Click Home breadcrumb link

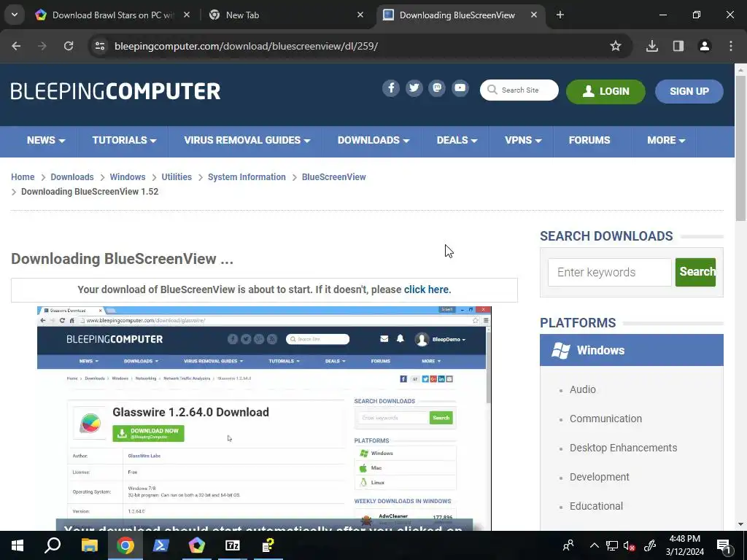pos(23,177)
